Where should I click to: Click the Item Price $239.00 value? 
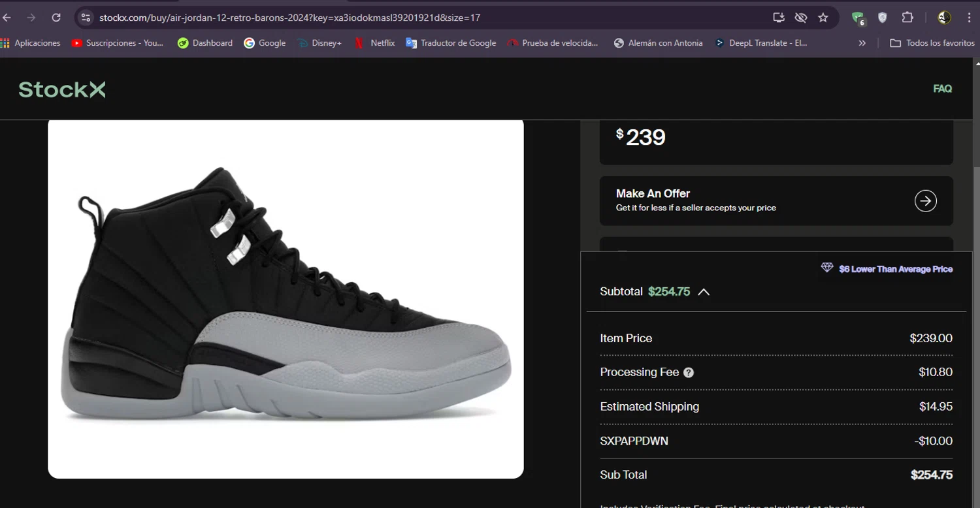(931, 338)
